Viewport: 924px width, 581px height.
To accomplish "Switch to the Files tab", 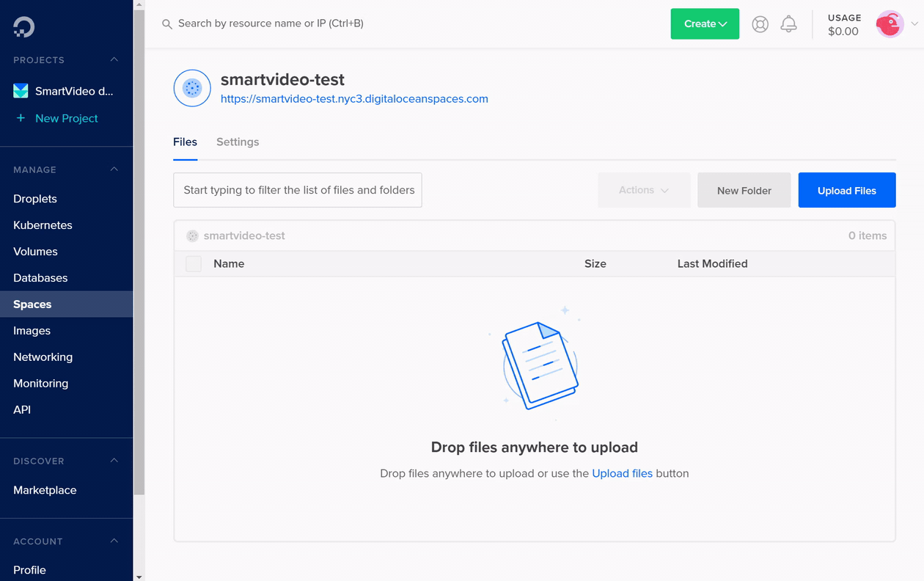I will [185, 142].
